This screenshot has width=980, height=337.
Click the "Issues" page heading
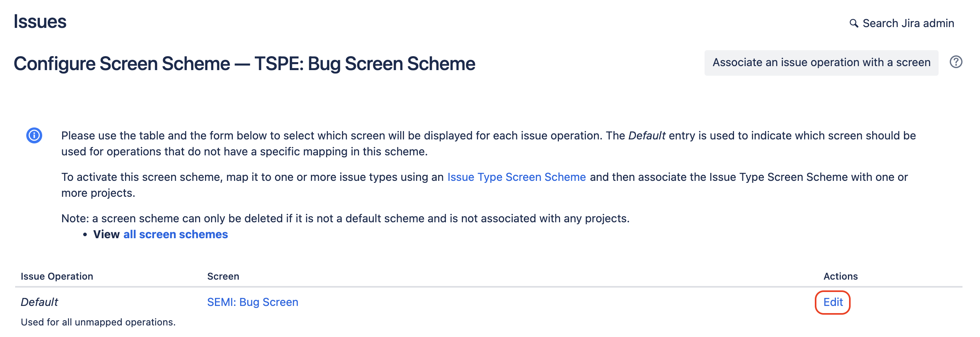click(x=40, y=22)
